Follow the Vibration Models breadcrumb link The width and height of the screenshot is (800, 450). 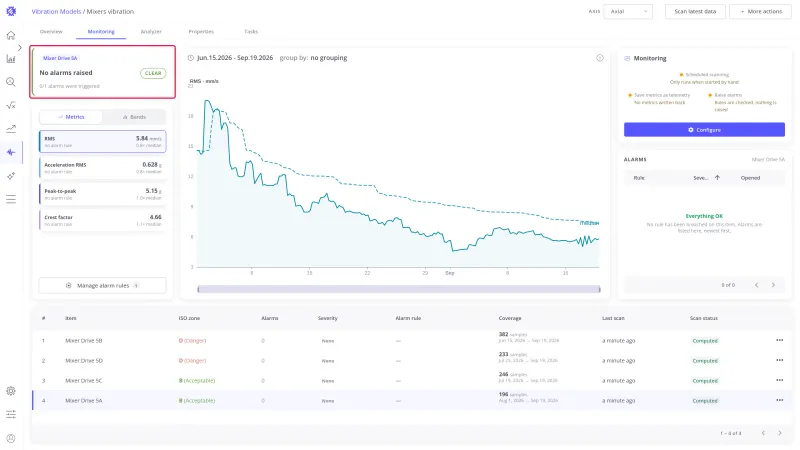tap(56, 11)
